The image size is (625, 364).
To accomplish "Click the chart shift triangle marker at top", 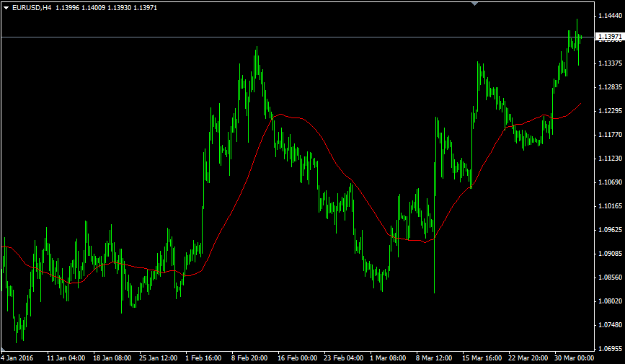I will click(474, 4).
